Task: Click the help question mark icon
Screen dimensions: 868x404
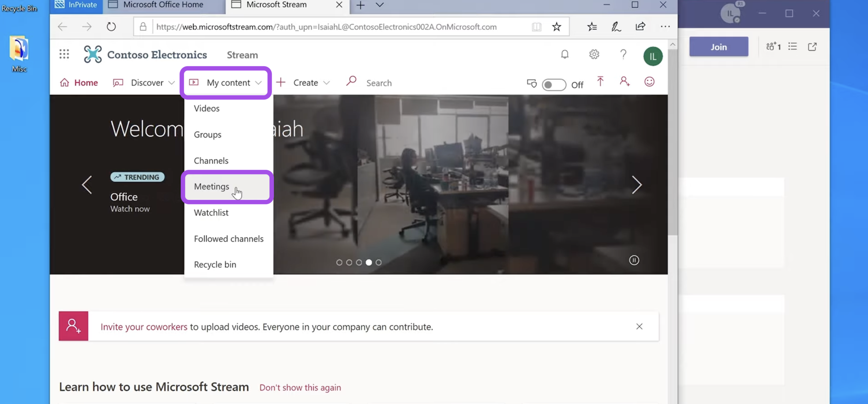Action: coord(623,54)
